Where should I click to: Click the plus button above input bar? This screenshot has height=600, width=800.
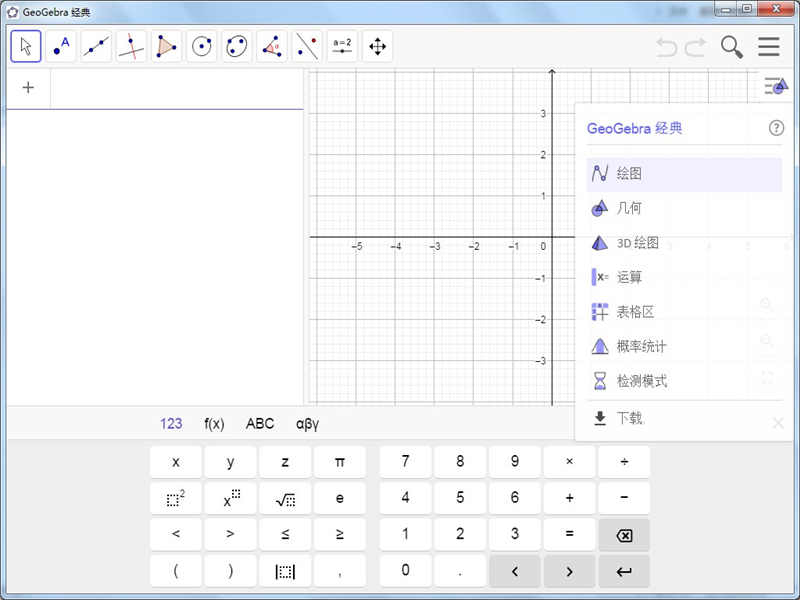pyautogui.click(x=28, y=88)
